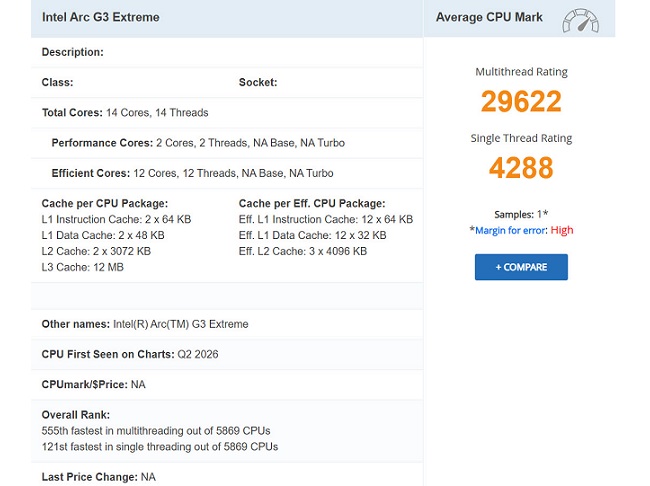This screenshot has height=486, width=650.
Task: Click the Multithread Rating label
Action: (521, 72)
